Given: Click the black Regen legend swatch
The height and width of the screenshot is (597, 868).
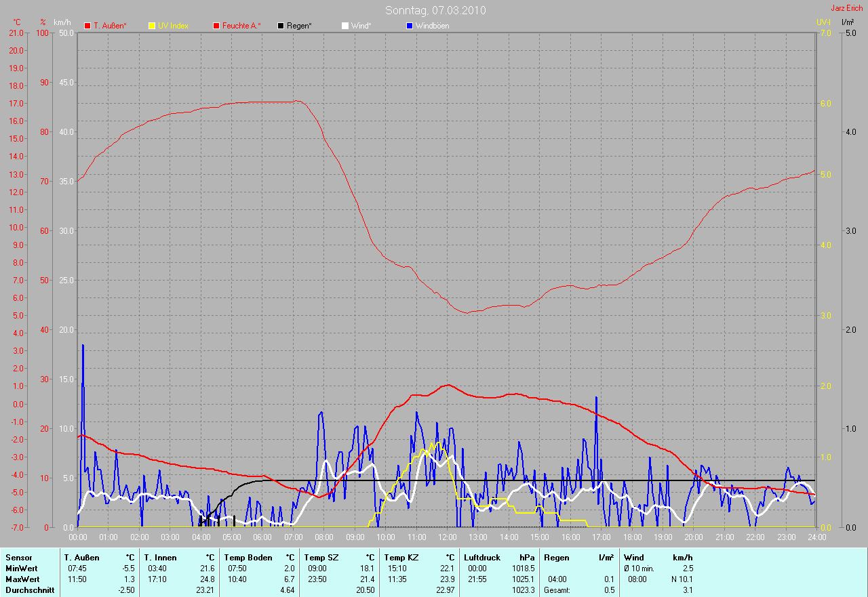Looking at the screenshot, I should coord(281,26).
